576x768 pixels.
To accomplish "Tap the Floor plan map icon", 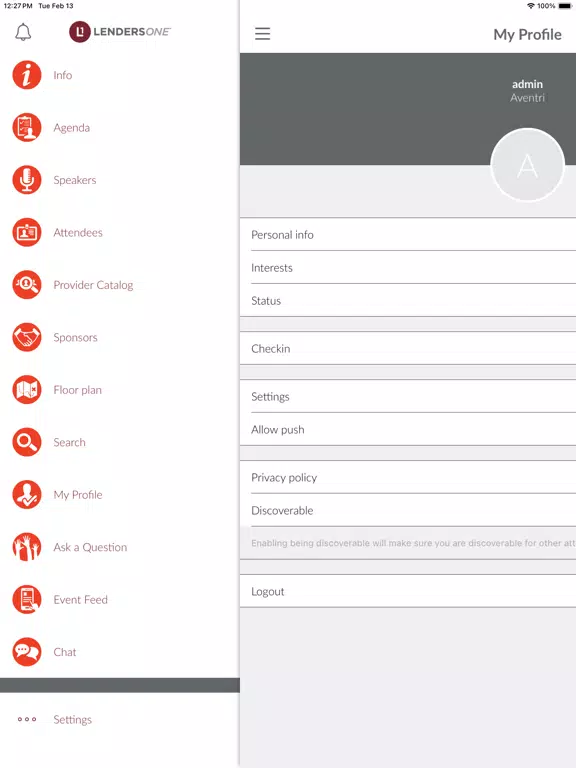I will tap(27, 389).
